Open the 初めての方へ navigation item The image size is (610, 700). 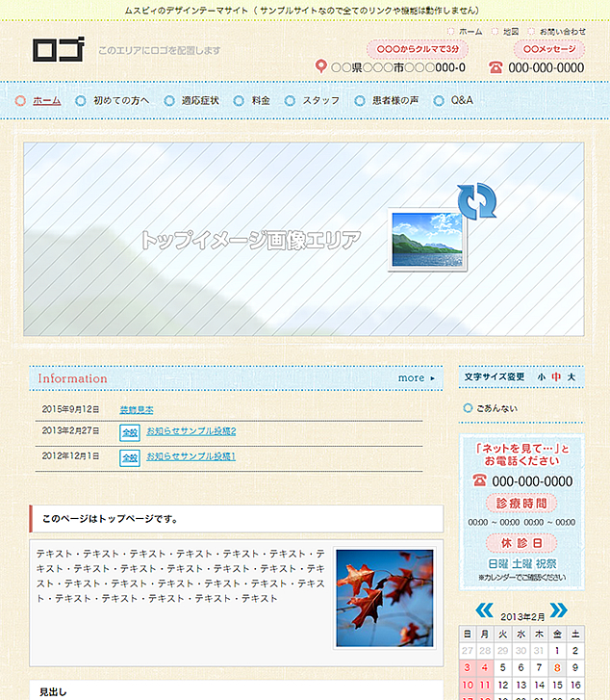coord(121,100)
